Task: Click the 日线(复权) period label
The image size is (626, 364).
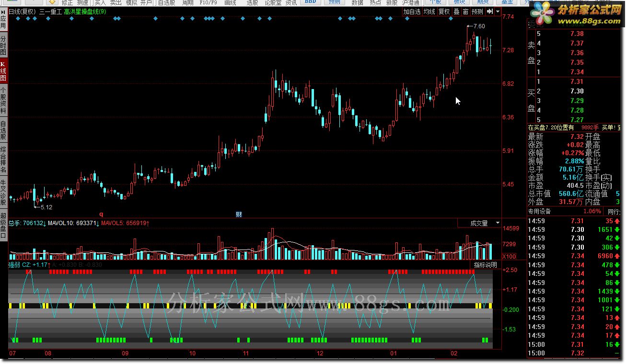Action: [x=23, y=11]
